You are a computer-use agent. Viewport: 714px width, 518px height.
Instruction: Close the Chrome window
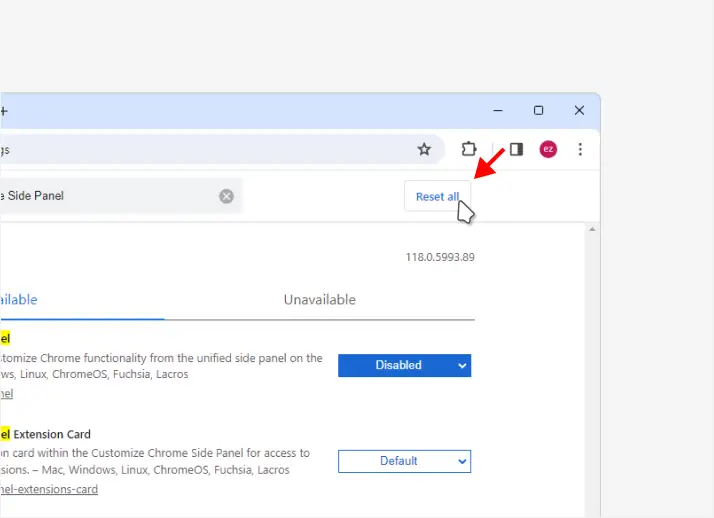pos(579,111)
